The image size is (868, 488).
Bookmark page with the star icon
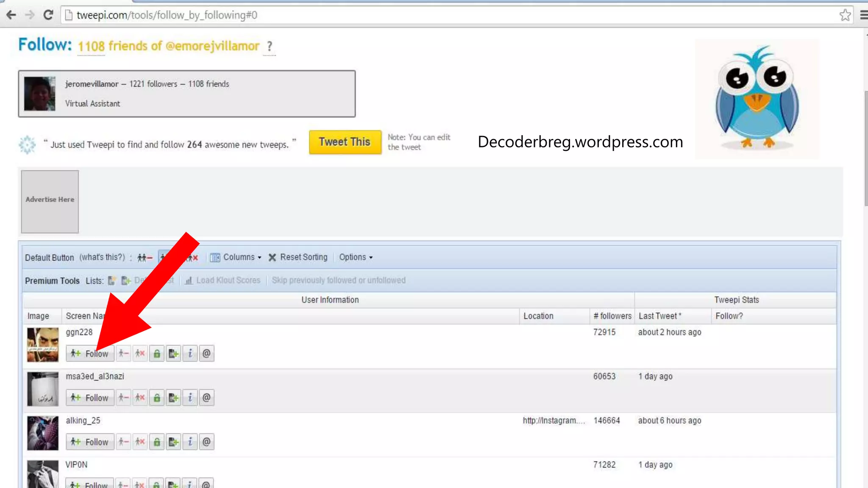[845, 15]
